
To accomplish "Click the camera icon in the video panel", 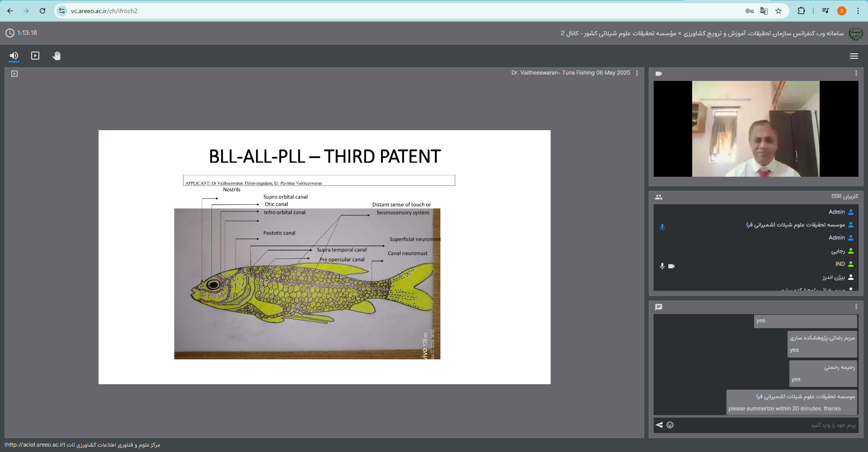I will [x=659, y=74].
